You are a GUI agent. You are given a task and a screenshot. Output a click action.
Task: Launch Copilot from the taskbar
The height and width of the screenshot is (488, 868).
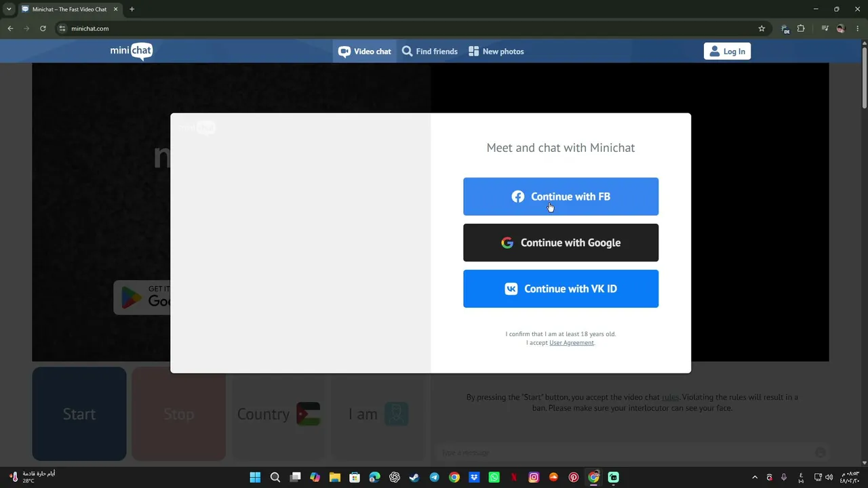point(315,477)
